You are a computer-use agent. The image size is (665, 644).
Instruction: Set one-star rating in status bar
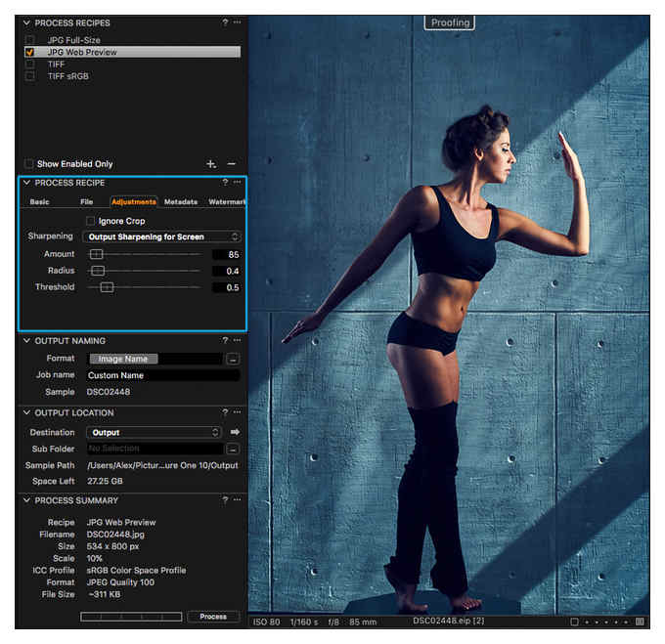[587, 622]
